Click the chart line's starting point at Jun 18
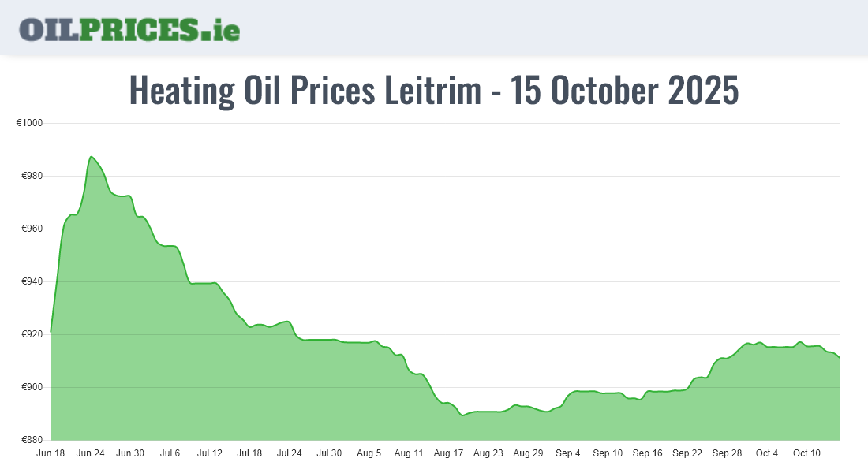Image resolution: width=868 pixels, height=473 pixels. point(51,331)
